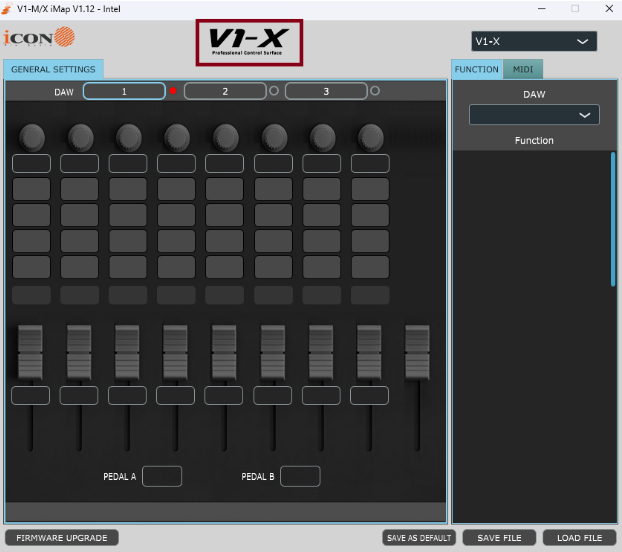Click the fourth rotary knob from left
The image size is (622, 552).
177,138
